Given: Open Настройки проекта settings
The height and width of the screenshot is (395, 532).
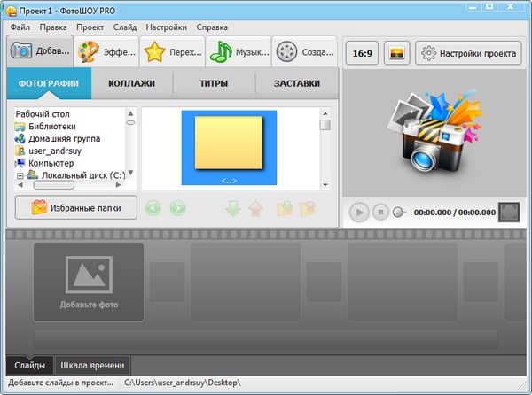Looking at the screenshot, I should pos(468,53).
